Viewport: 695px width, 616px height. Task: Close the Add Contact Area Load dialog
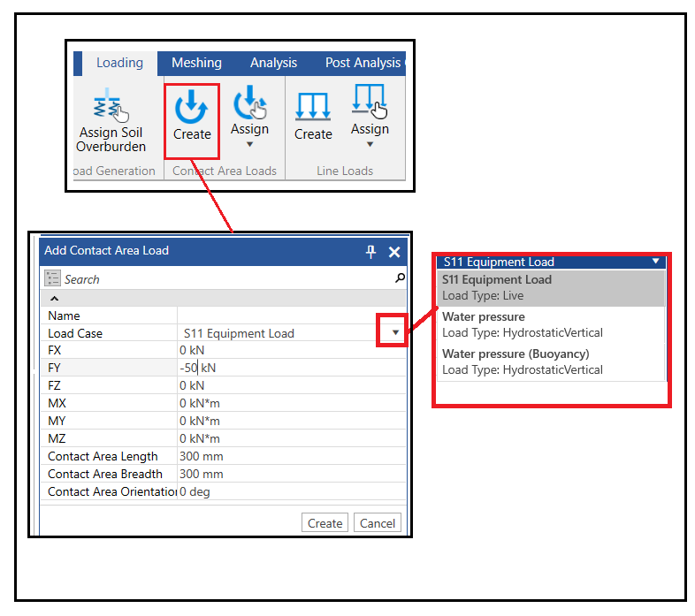coord(394,252)
